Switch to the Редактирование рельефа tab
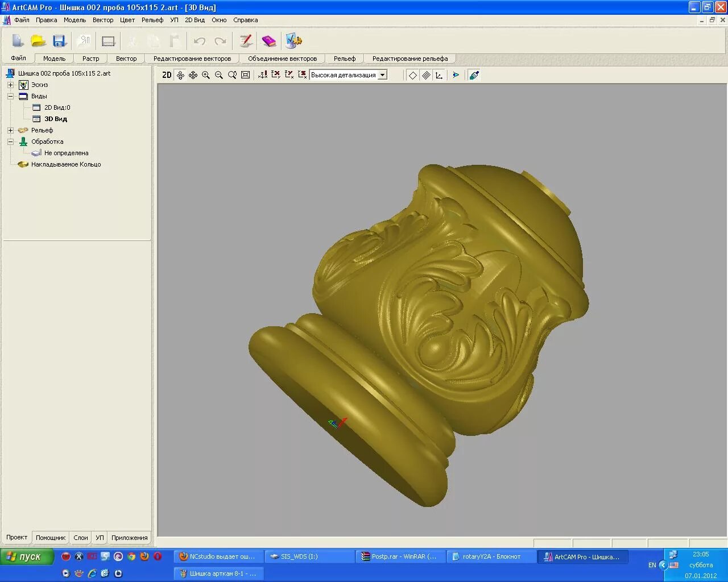The width and height of the screenshot is (728, 582). click(409, 59)
